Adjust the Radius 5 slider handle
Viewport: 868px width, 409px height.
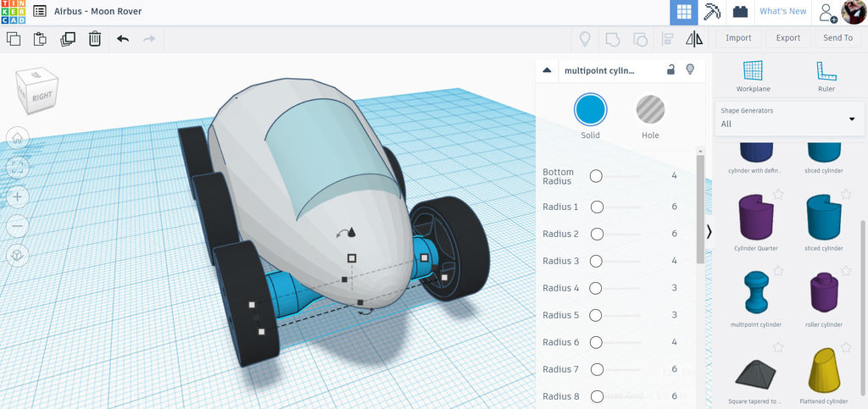596,315
